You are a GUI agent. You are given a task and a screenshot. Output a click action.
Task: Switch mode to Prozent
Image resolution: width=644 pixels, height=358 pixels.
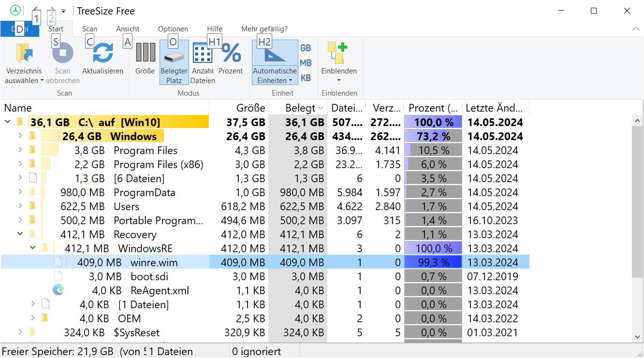tap(231, 58)
